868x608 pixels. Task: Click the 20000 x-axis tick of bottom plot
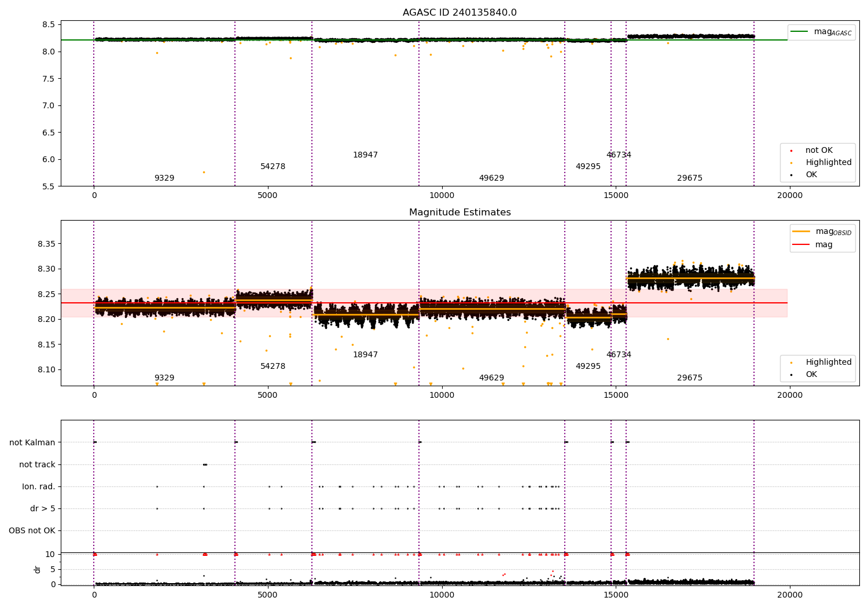[790, 595]
